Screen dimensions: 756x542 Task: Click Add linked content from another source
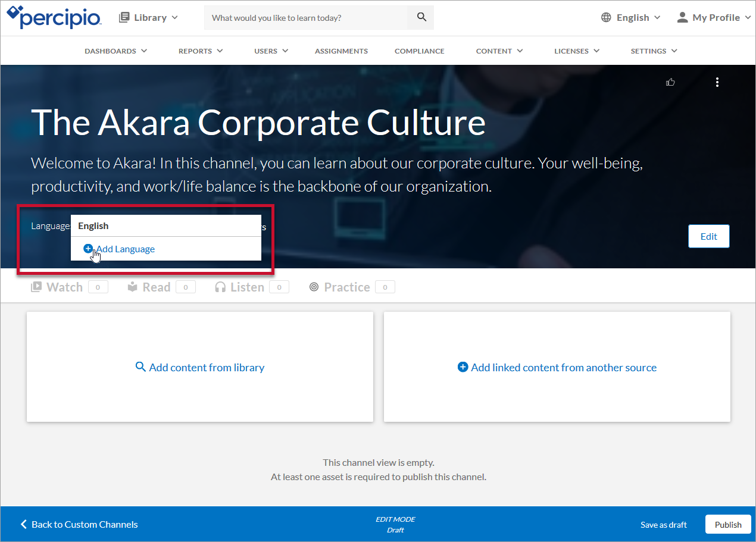tap(557, 368)
